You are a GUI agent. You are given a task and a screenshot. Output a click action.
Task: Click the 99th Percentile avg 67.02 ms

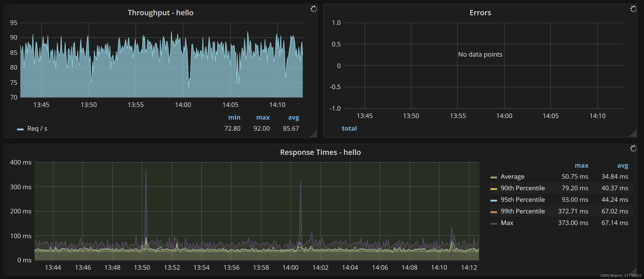pyautogui.click(x=615, y=211)
